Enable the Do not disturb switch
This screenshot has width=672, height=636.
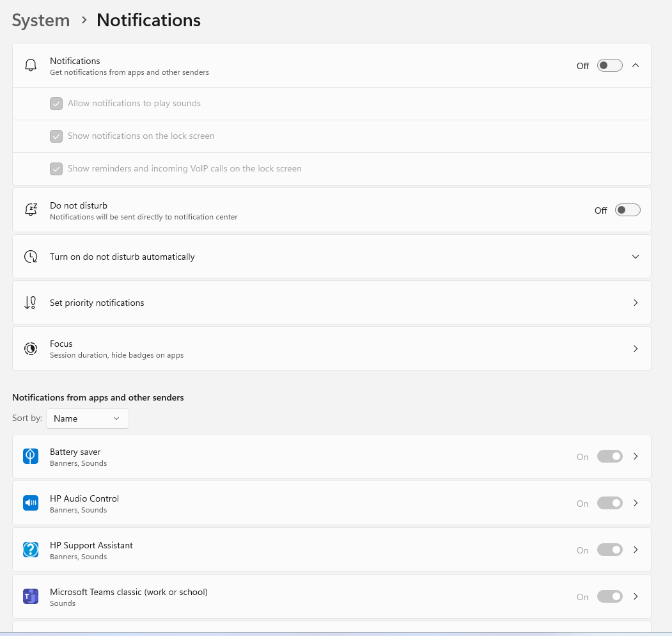pos(627,210)
